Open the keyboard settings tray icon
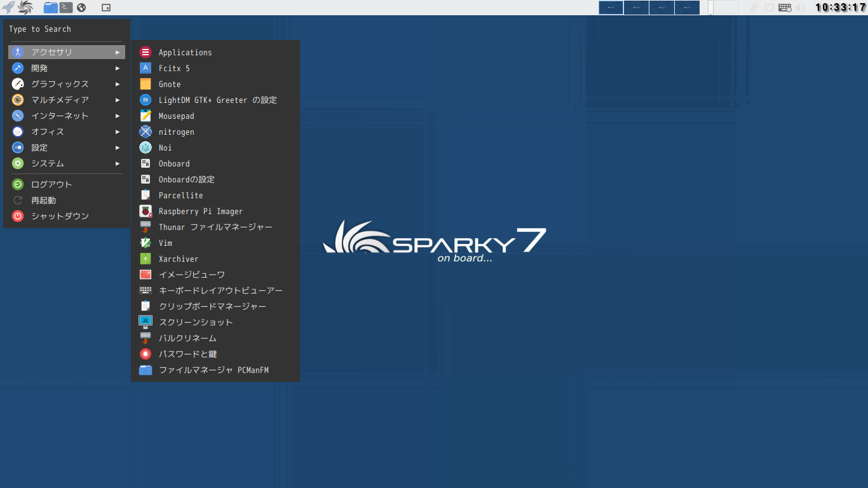 point(785,8)
